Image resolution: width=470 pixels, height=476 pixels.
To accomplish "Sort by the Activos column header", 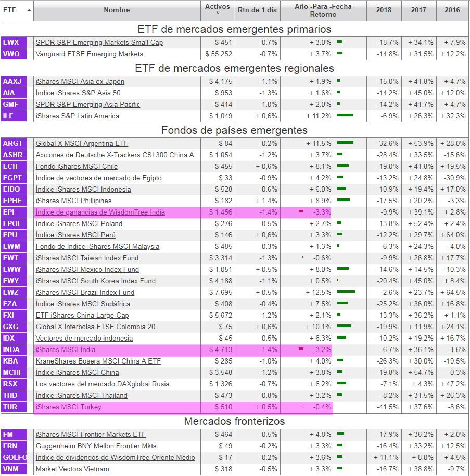I will pos(217,10).
